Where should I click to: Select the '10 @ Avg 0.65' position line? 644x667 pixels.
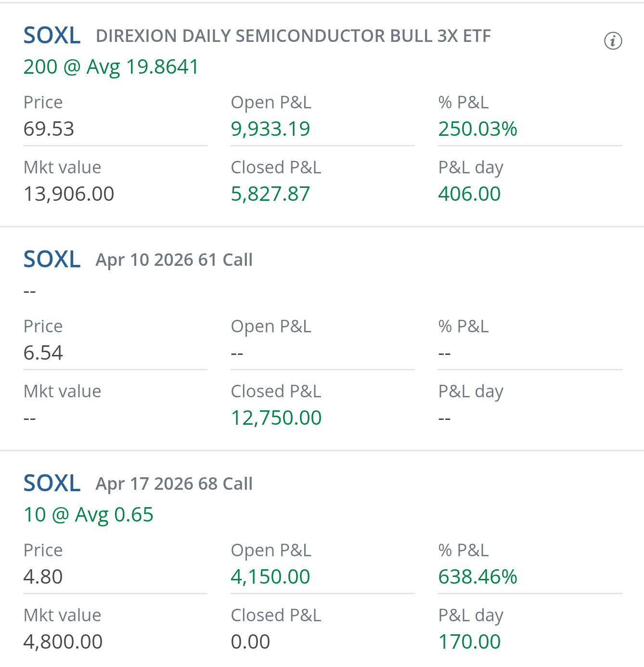pyautogui.click(x=89, y=515)
